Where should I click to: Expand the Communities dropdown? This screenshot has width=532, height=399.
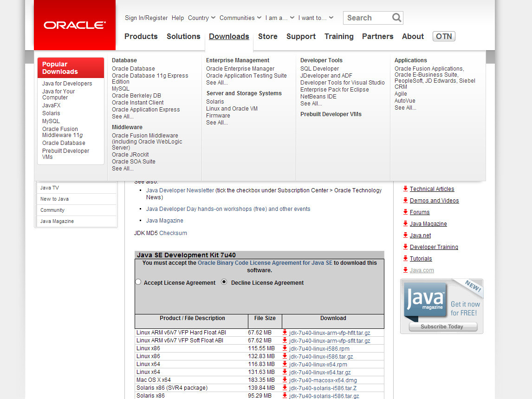(240, 18)
